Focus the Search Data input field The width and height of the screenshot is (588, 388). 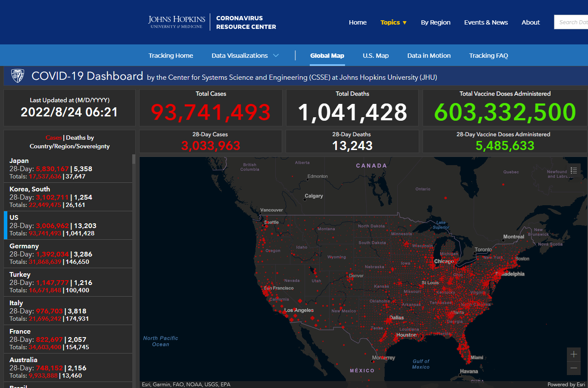tap(571, 22)
